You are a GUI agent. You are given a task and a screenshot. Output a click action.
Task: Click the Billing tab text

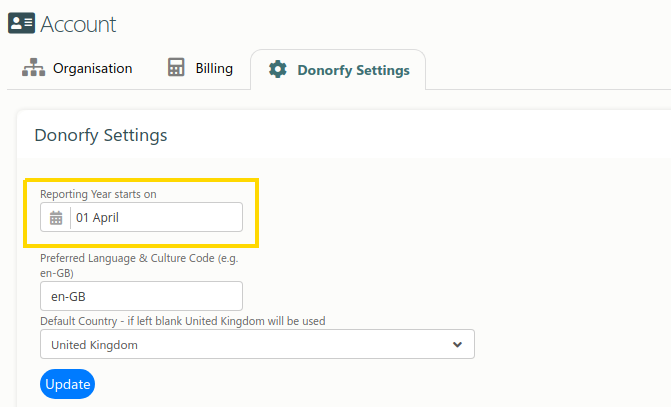point(214,68)
